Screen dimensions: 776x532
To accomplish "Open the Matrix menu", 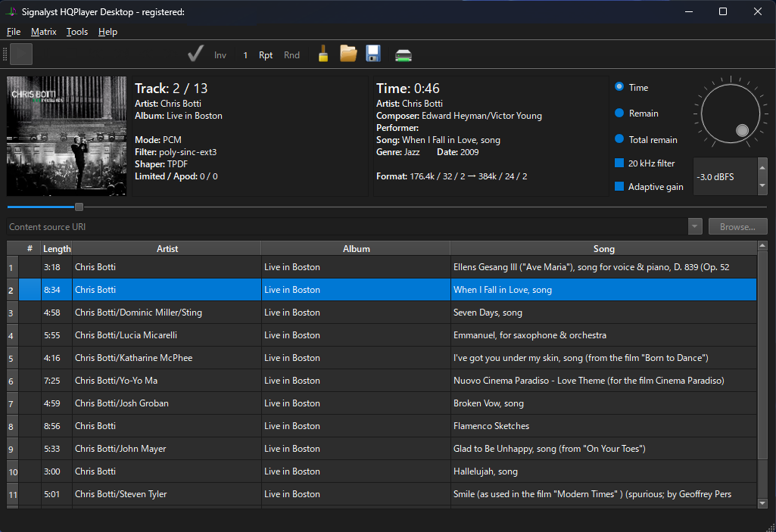I will (x=44, y=32).
